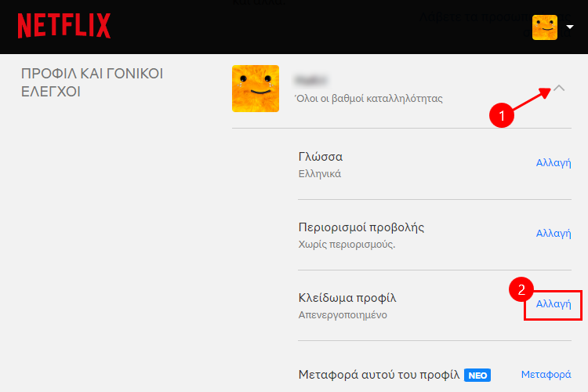Change the Γλώσσα language setting

[554, 163]
